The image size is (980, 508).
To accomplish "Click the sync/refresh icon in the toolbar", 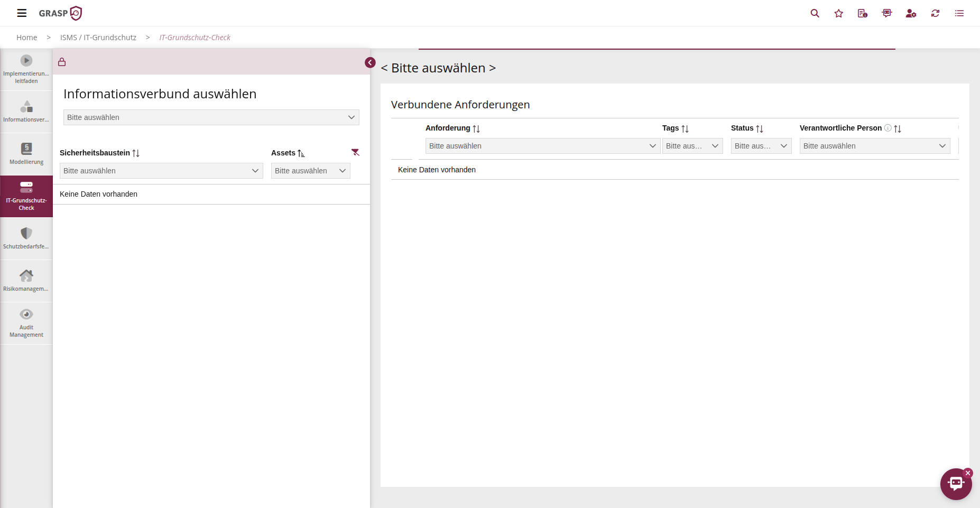I will [935, 13].
